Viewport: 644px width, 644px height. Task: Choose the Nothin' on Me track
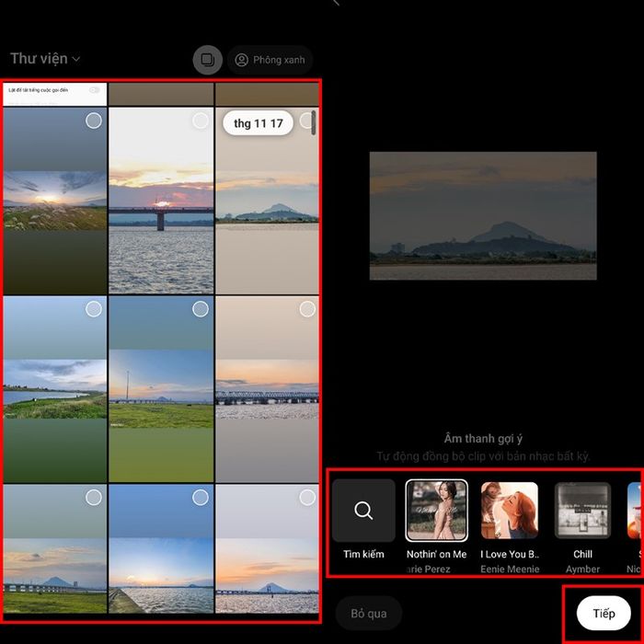(437, 526)
